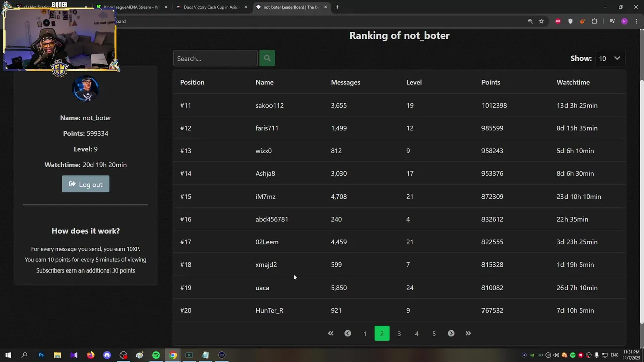Open the Extensions puzzle icon

pos(595,21)
